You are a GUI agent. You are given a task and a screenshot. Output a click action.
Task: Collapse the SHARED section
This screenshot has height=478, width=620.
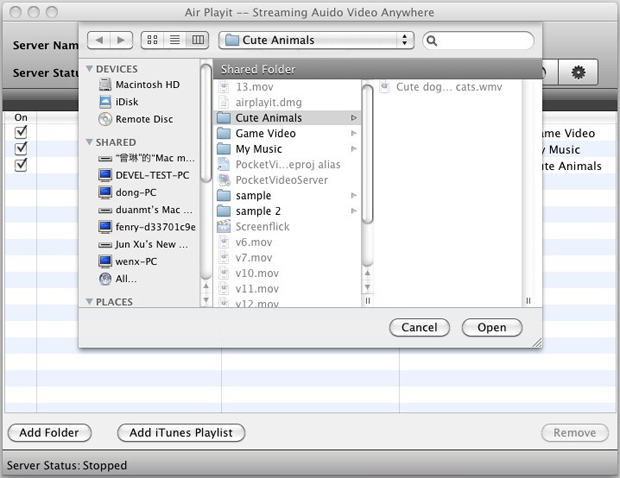(89, 142)
